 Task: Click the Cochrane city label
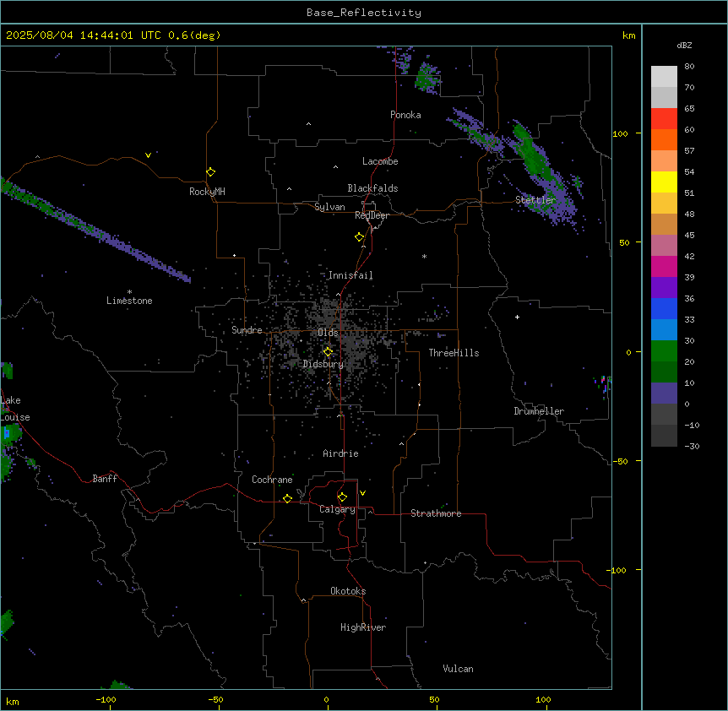point(272,480)
